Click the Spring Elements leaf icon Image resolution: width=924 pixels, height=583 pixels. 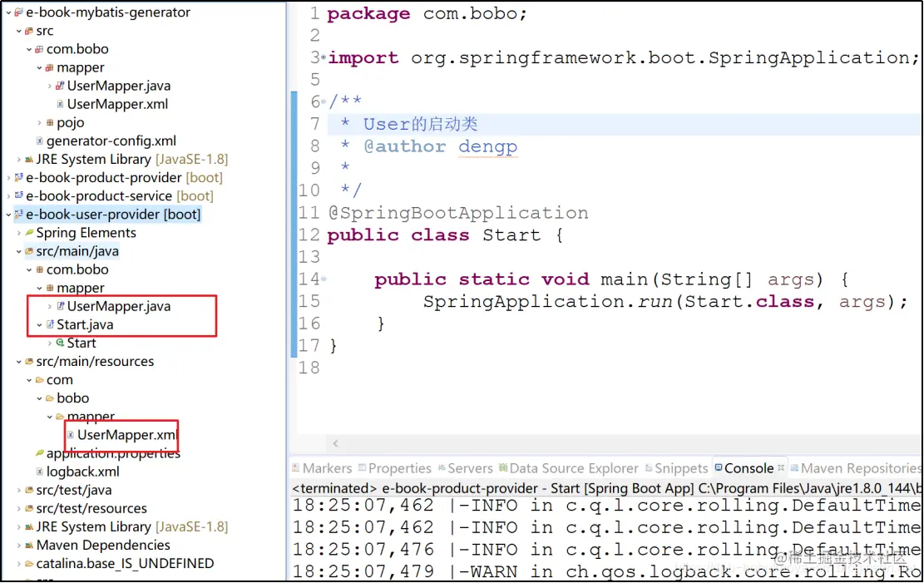coord(29,233)
